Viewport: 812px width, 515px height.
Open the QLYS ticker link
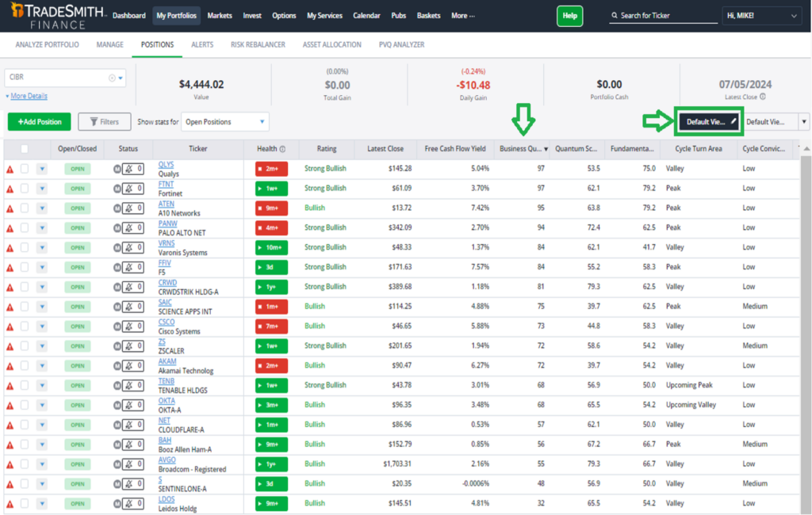(x=166, y=165)
